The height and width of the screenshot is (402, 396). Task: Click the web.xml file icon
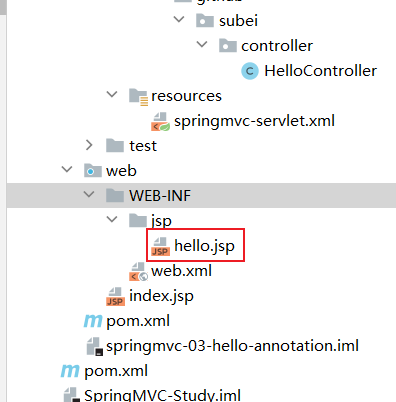click(x=138, y=272)
